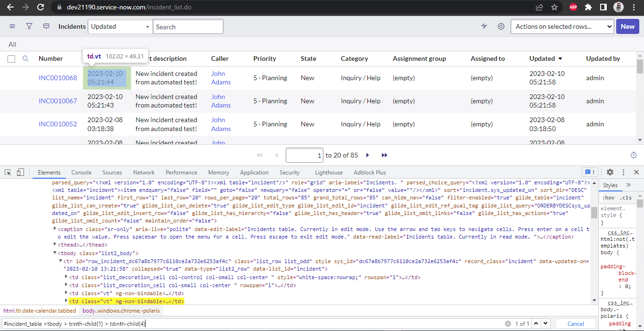Open the Actions on selected rows dropdown
644x331 pixels.
click(562, 26)
